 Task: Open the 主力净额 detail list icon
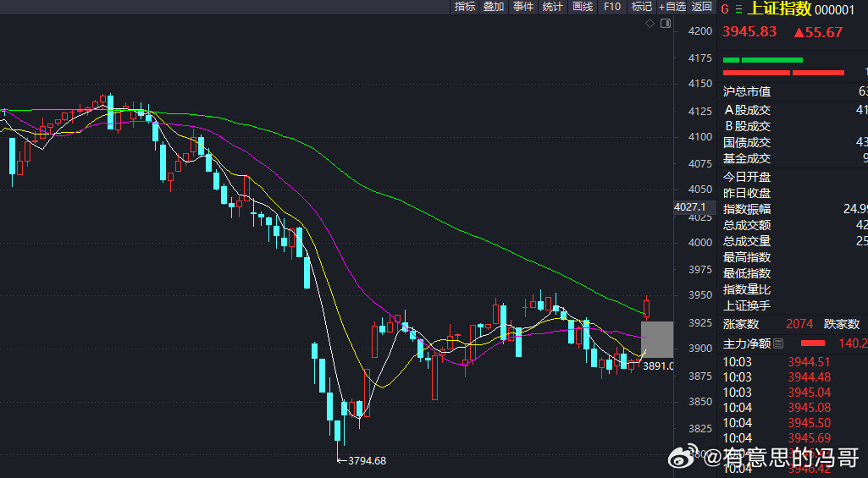tap(779, 343)
